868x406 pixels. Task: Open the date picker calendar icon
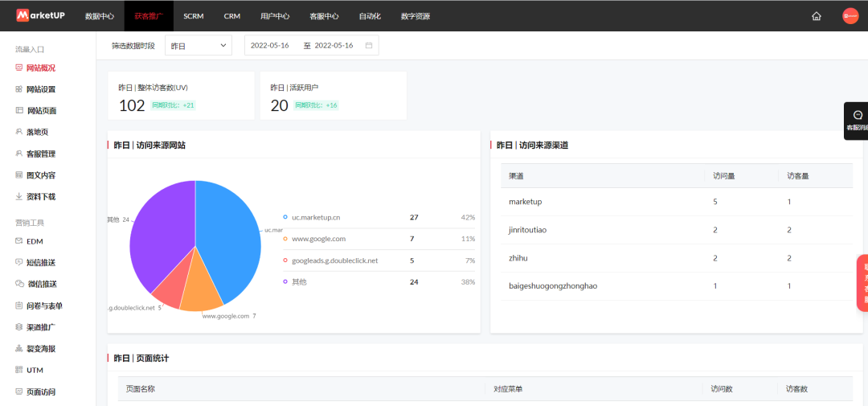click(369, 45)
